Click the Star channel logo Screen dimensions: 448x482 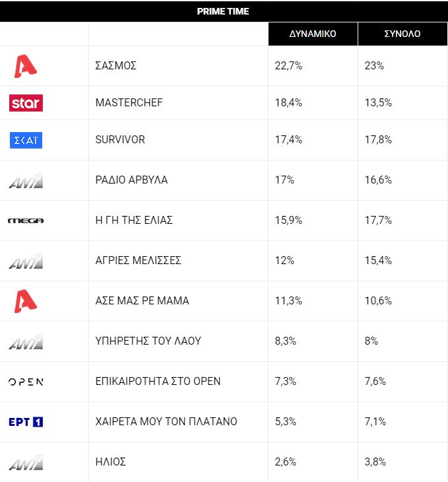(x=26, y=103)
